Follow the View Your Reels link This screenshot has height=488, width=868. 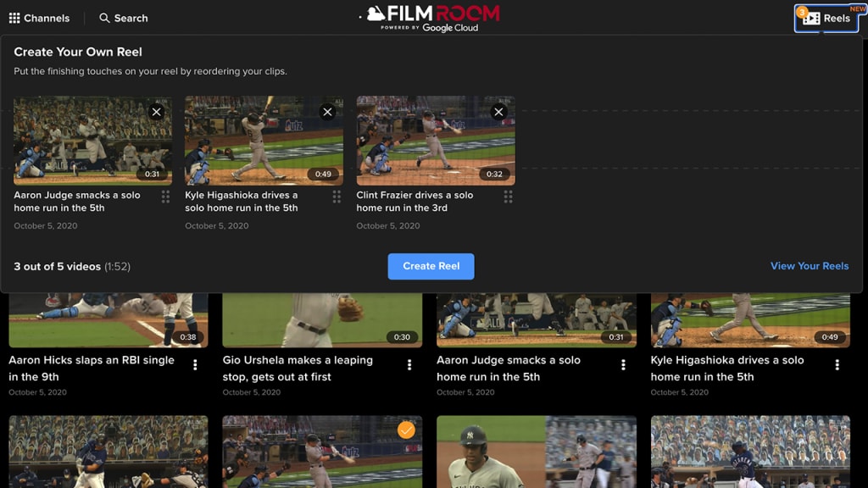pyautogui.click(x=809, y=265)
